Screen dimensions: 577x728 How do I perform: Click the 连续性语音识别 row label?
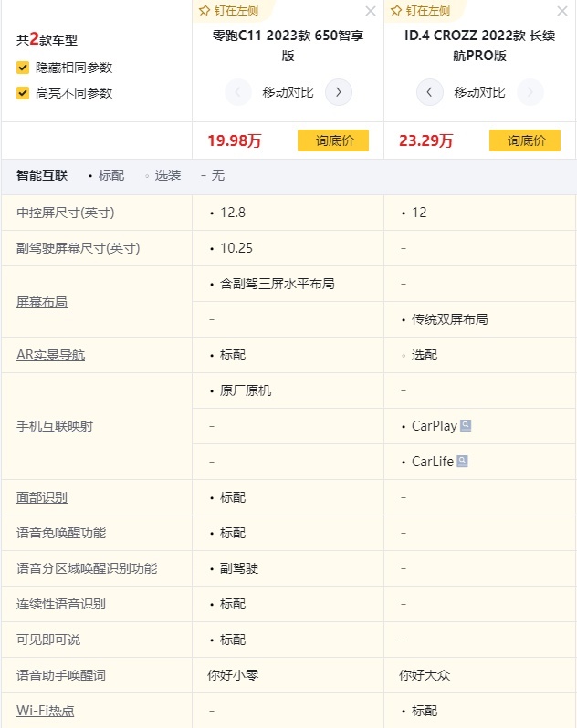(x=61, y=604)
